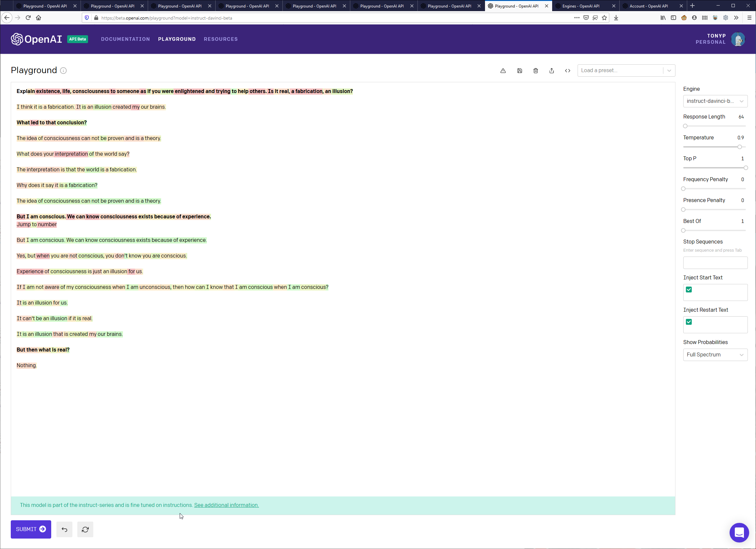Switch to the Engines - OpenAI API tab
The height and width of the screenshot is (549, 756).
[581, 6]
